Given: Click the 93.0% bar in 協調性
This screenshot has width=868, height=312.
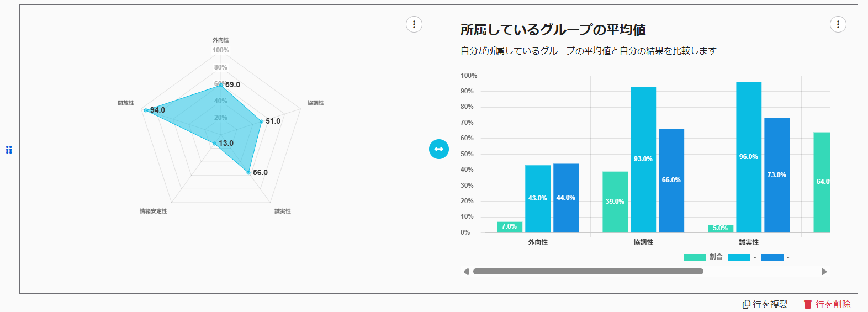Looking at the screenshot, I should pos(643,159).
